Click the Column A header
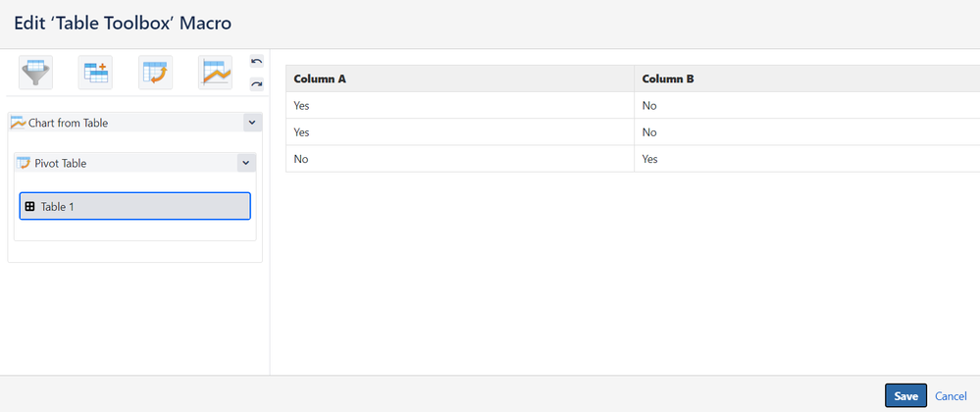This screenshot has width=980, height=412. [x=320, y=78]
